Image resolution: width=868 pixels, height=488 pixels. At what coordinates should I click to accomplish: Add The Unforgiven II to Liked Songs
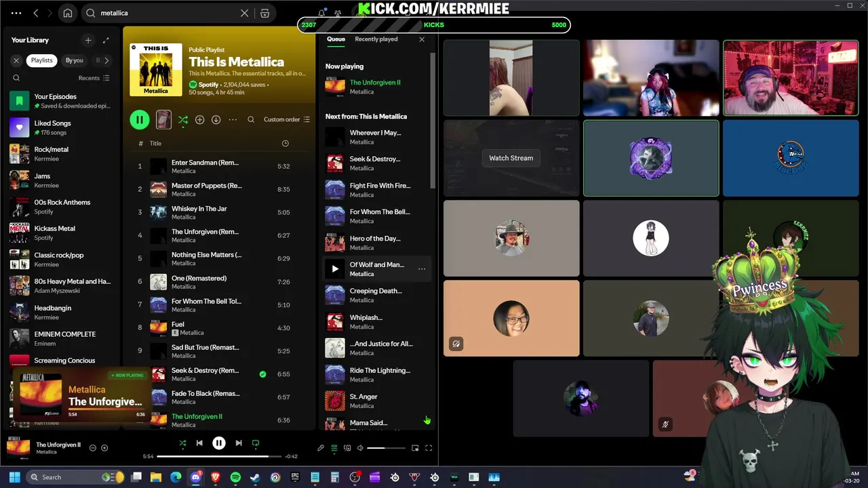coord(104,448)
